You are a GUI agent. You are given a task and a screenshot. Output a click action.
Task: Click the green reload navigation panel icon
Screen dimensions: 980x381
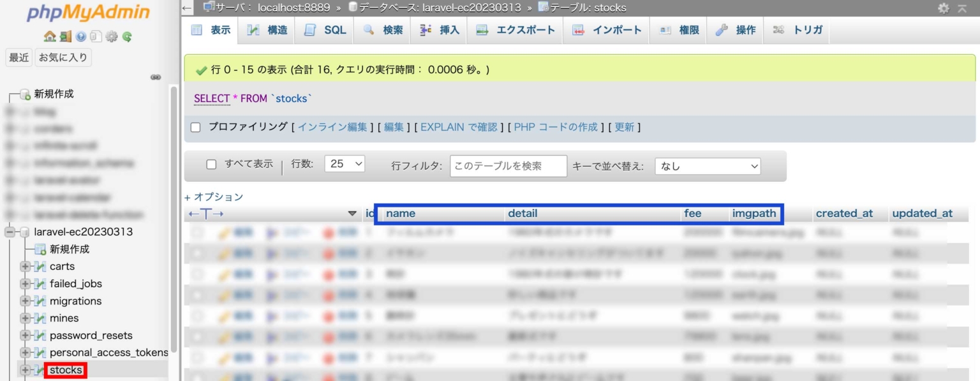pyautogui.click(x=127, y=37)
